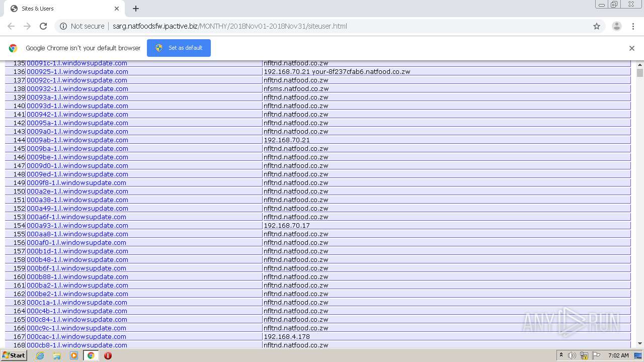Image resolution: width=644 pixels, height=362 pixels.
Task: Open link 000a93-1.l.windowsupdate.com
Action: (x=77, y=226)
